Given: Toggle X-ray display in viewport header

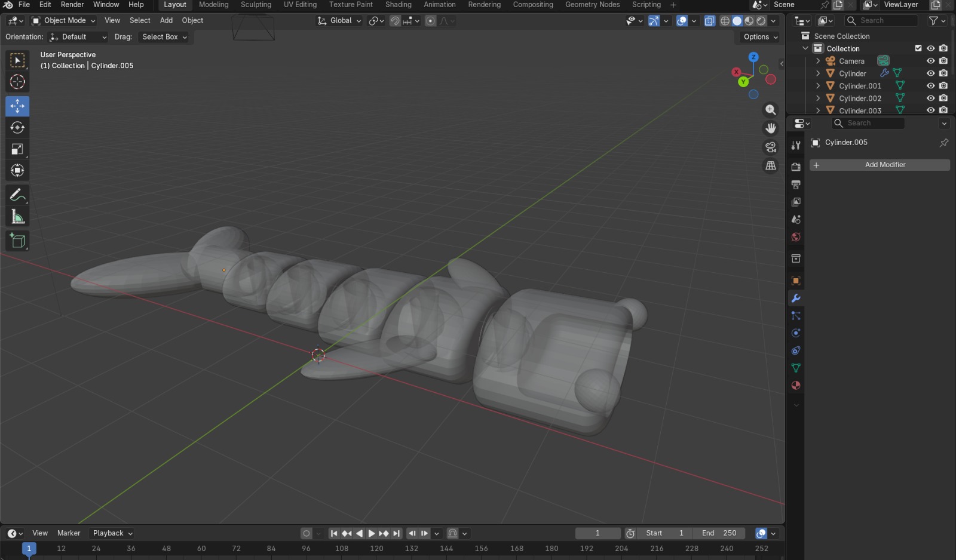Looking at the screenshot, I should click(x=709, y=21).
